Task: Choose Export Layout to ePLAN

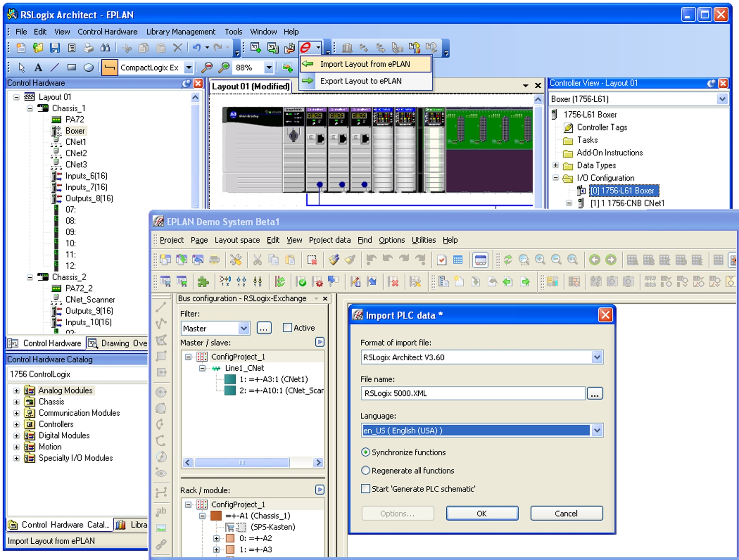Action: click(x=360, y=81)
